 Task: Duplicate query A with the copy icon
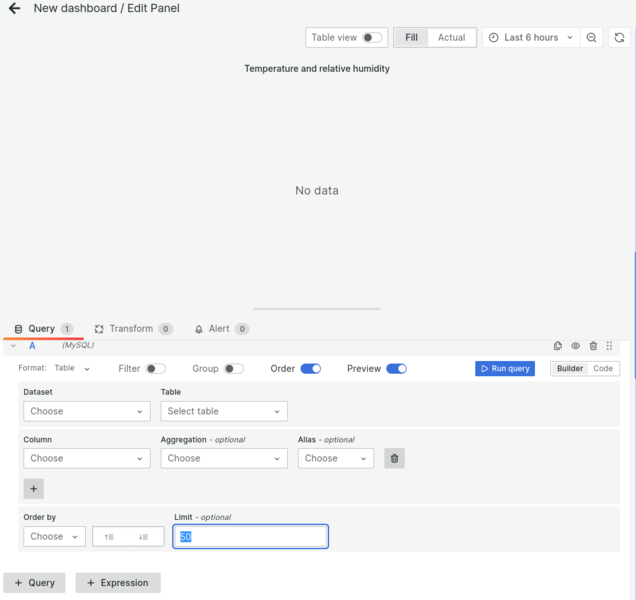558,346
